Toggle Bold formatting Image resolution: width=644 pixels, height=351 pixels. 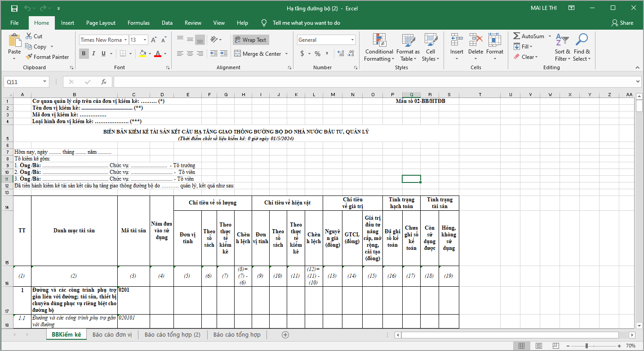tap(84, 53)
